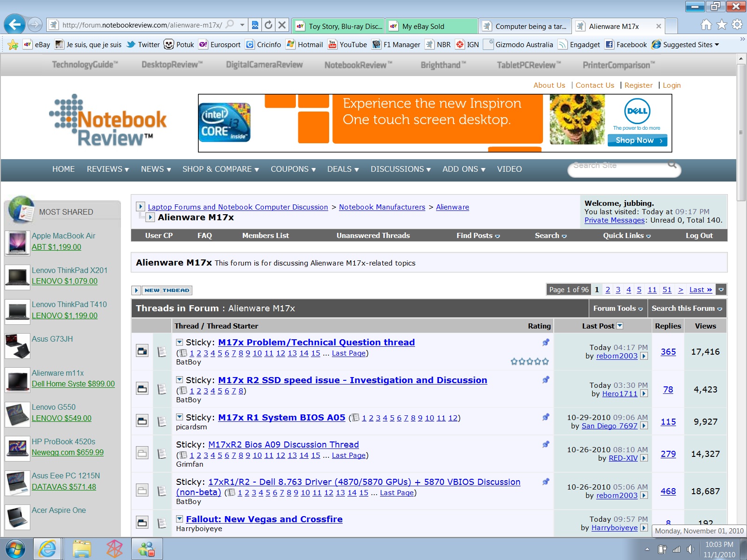The image size is (747, 560).
Task: Refresh the page with the reload icon
Action: (x=268, y=25)
